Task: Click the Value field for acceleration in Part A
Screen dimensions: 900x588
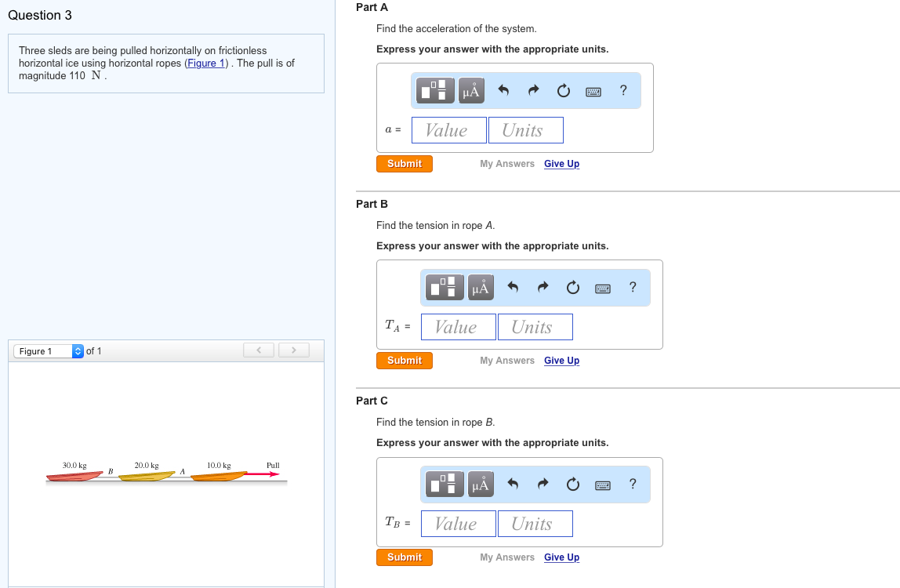Action: (x=448, y=130)
